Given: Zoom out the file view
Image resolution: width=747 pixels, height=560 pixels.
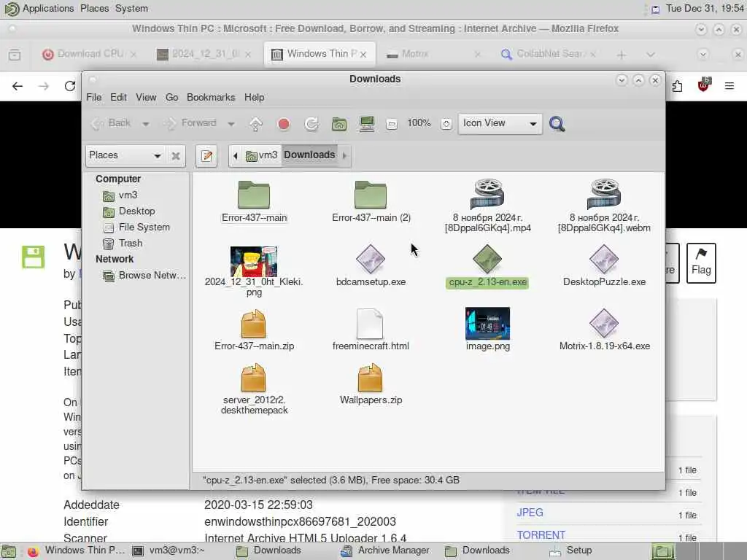Looking at the screenshot, I should (x=392, y=124).
